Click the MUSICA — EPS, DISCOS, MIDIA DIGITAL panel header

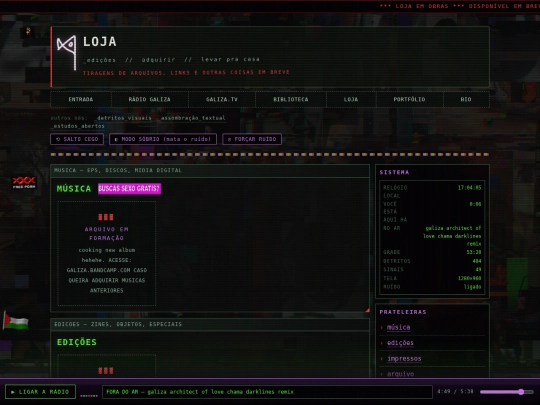(210, 170)
